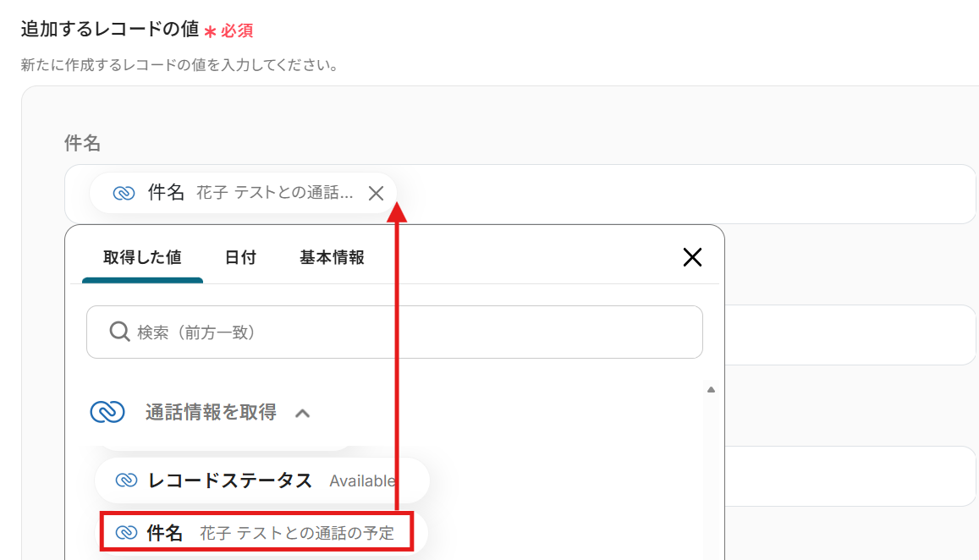The width and height of the screenshot is (979, 560).
Task: Click the link icon in the レコードステータス row
Action: (126, 480)
